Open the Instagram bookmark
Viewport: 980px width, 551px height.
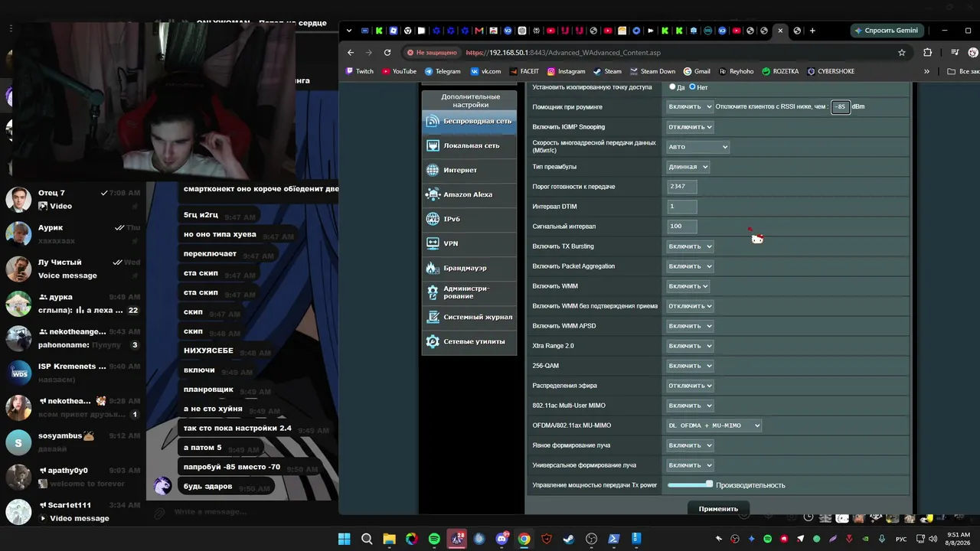[x=566, y=71]
